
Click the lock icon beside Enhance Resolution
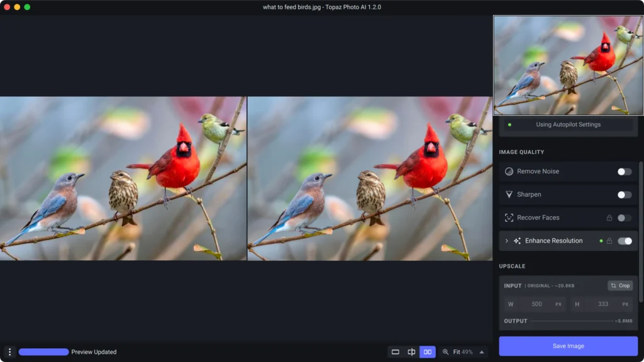pos(609,241)
